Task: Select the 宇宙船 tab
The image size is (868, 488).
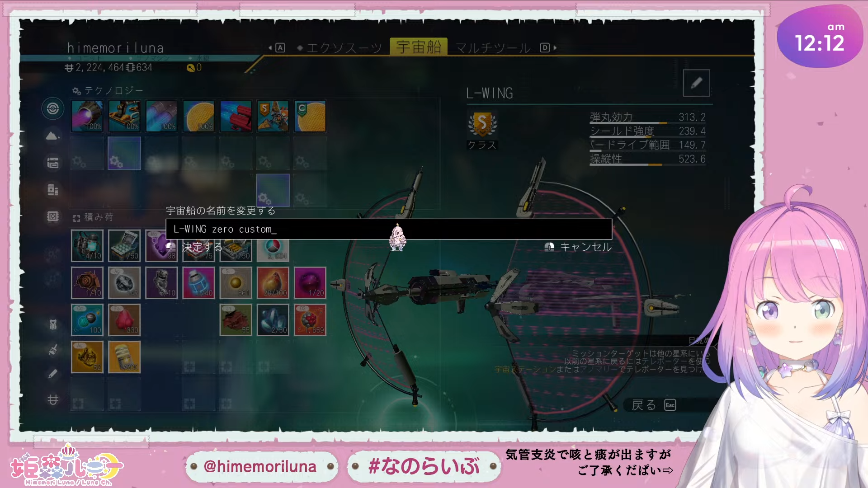Action: point(419,47)
